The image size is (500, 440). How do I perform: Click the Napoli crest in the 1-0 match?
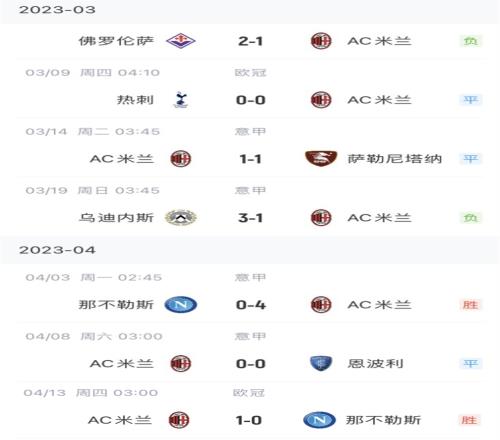319,420
